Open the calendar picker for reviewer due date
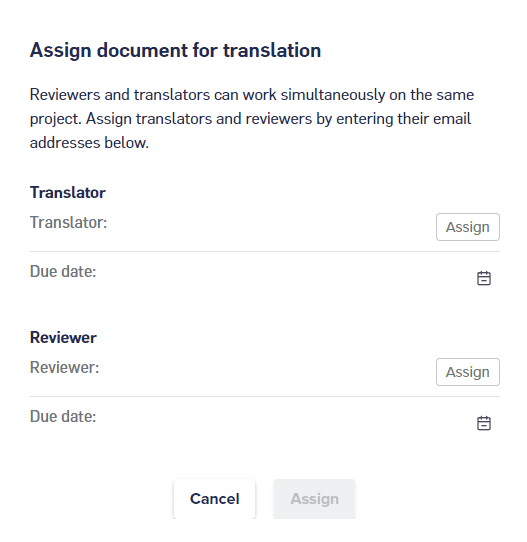The image size is (527, 542). 483,423
